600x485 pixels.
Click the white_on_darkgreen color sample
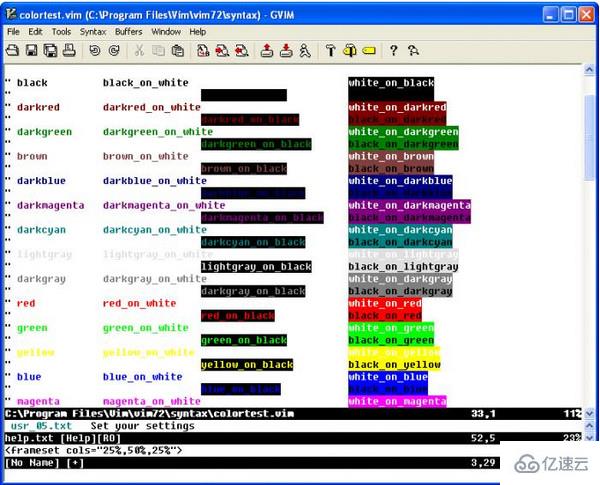pyautogui.click(x=403, y=132)
